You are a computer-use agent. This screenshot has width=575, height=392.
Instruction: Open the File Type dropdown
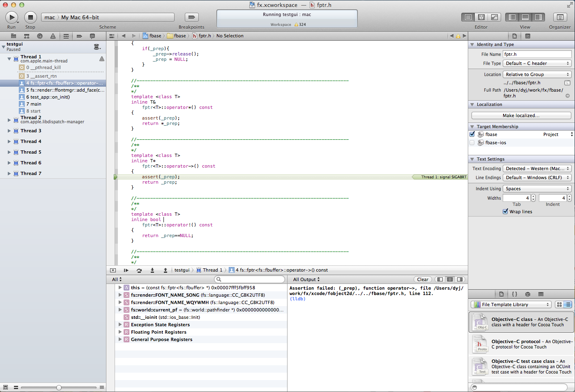click(x=537, y=63)
